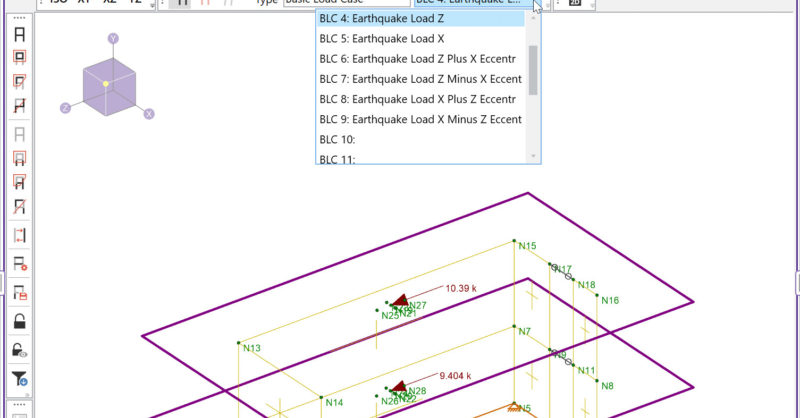Select the lower red load arrow
This screenshot has width=800, height=418.
[x=399, y=386]
